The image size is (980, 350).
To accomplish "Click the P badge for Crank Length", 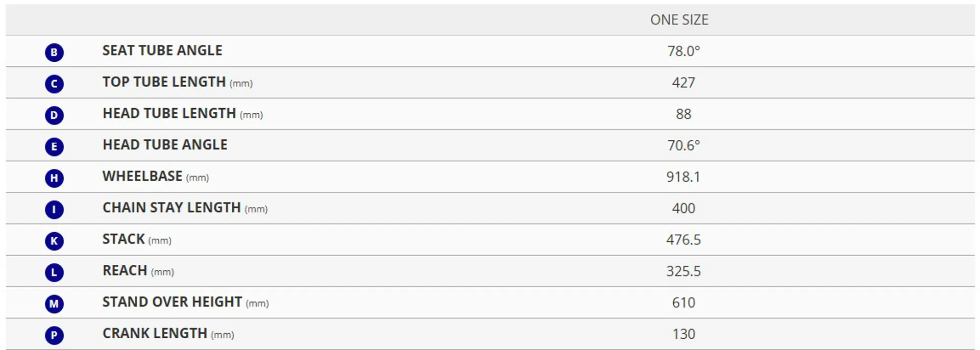I will click(x=54, y=335).
